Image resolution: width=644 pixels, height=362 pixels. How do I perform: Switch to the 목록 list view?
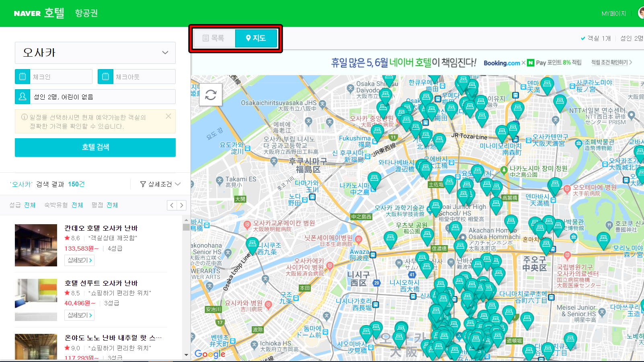[x=214, y=38]
